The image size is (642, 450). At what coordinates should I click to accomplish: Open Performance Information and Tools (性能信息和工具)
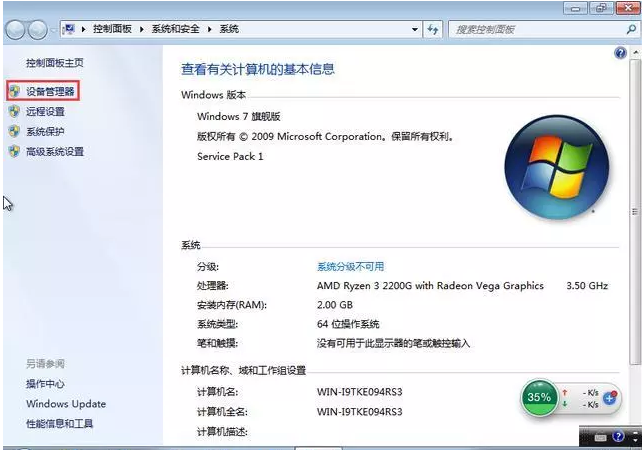pos(60,423)
